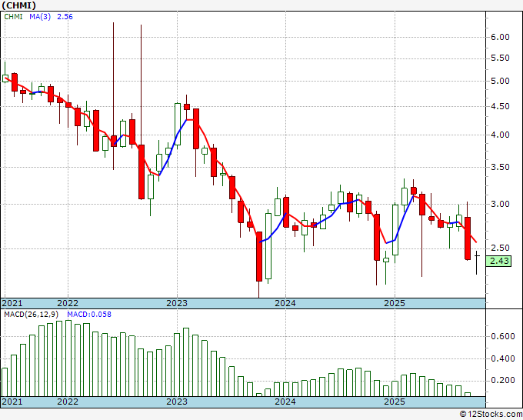
Task: Click the 2022 label on price timeline
Action: pyautogui.click(x=68, y=303)
